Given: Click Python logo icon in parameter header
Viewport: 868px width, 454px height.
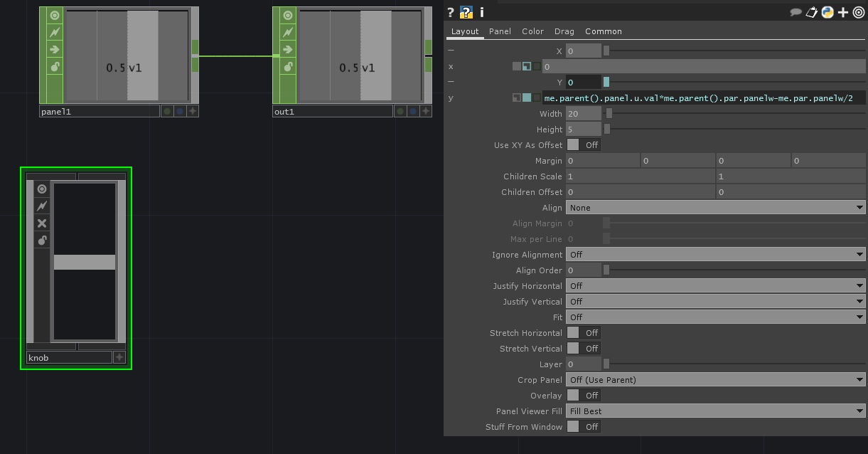Looking at the screenshot, I should [827, 12].
